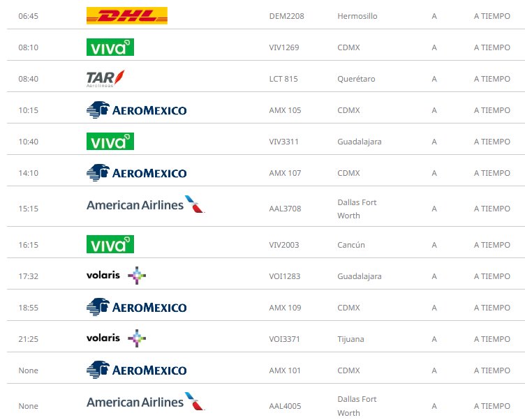This screenshot has height=420, width=525.
Task: Select the Querétaro destination cell
Action: 356,79
